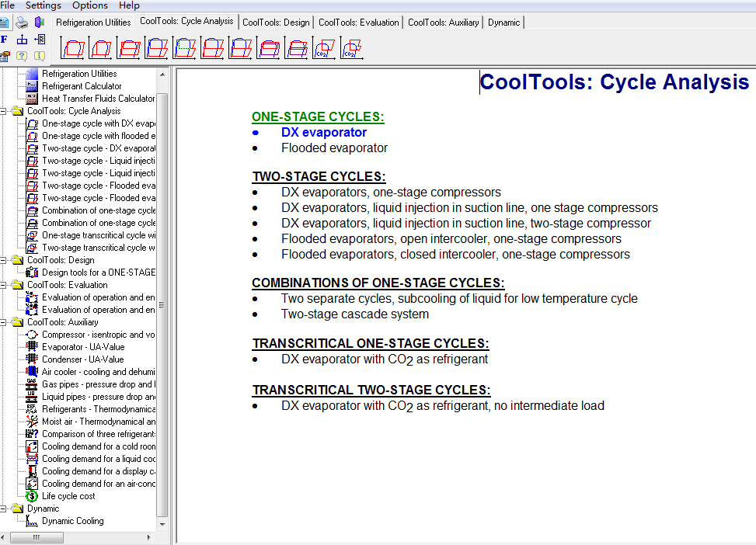Open the Settings menu

tap(44, 5)
